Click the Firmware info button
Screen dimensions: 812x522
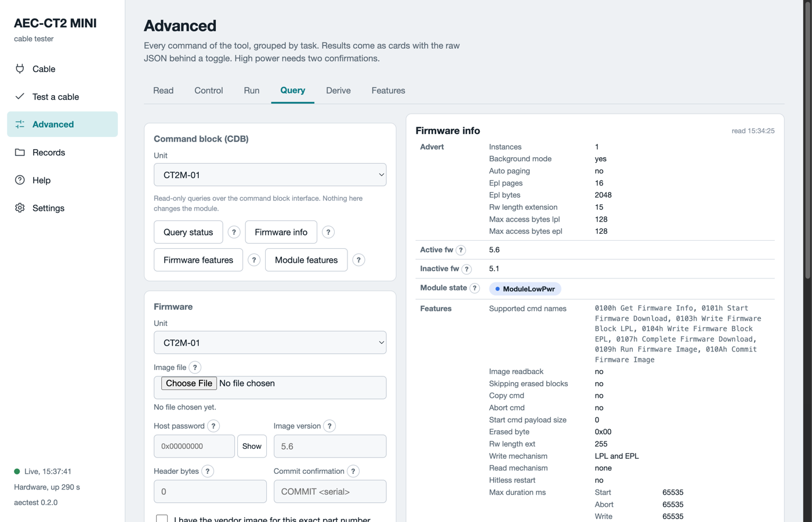(281, 232)
